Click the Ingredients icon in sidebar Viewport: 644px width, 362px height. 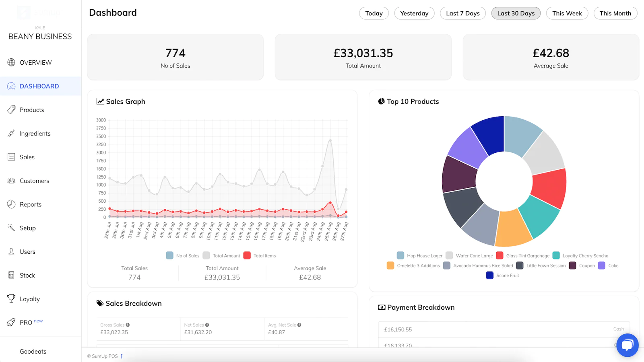click(x=11, y=134)
